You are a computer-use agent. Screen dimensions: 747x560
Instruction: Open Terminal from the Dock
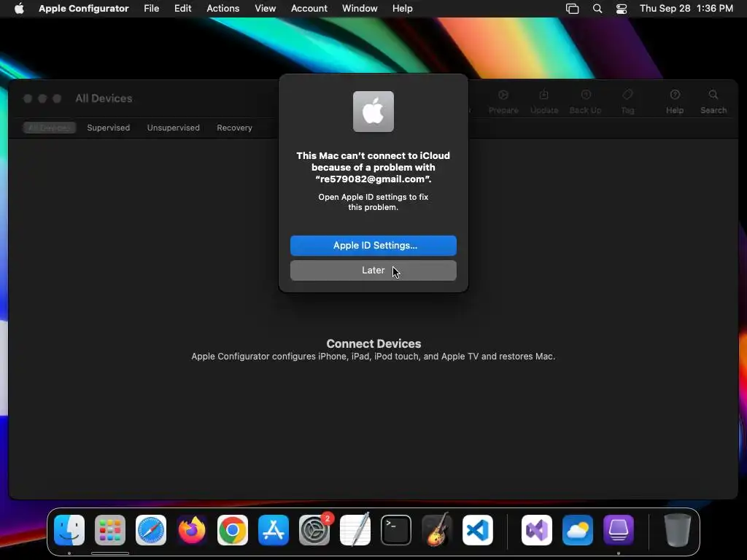(x=396, y=530)
